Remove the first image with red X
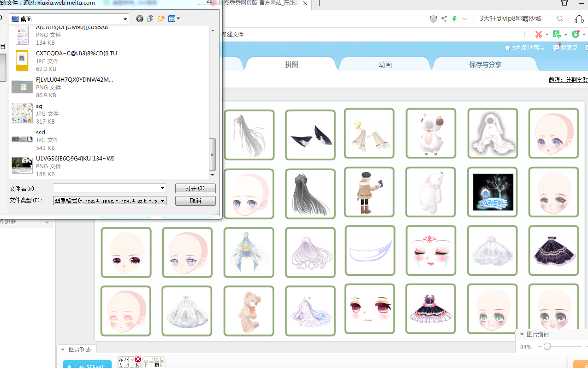The width and height of the screenshot is (588, 368). point(137,359)
